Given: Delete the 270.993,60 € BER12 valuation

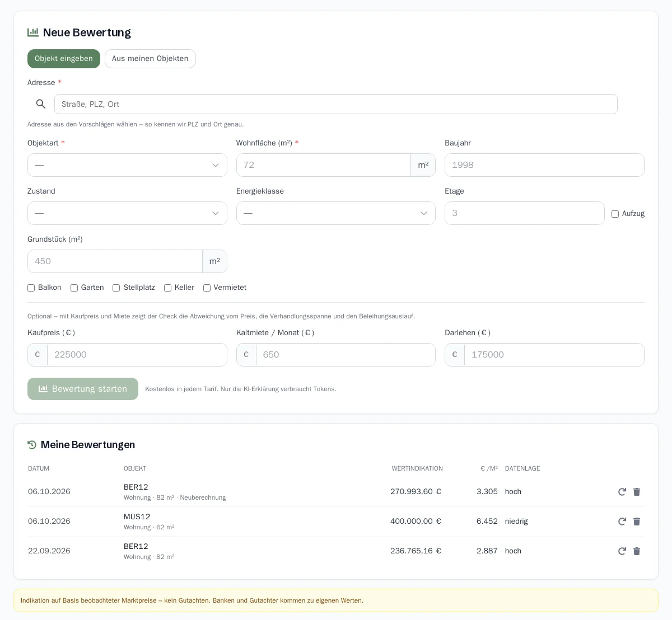Looking at the screenshot, I should coord(637,492).
